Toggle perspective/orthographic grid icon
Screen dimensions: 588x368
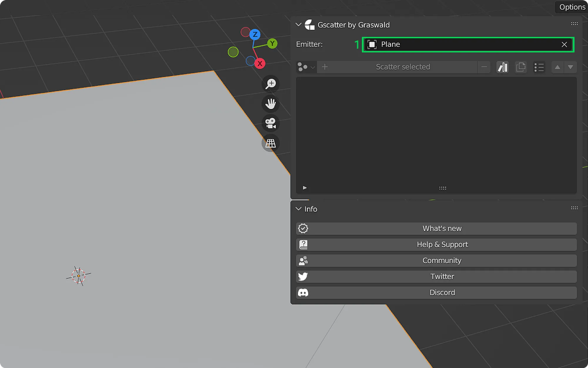tap(270, 143)
